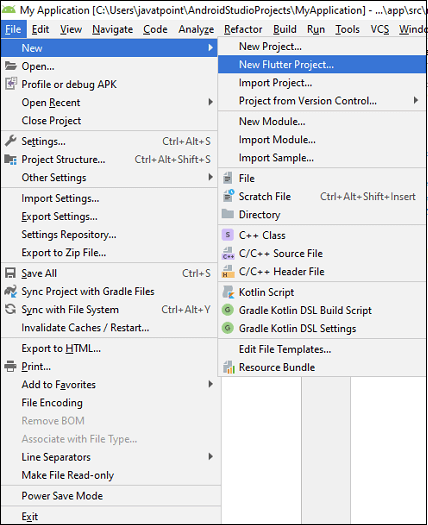Click the C++ Class icon
Viewport: 428px width, 525px height.
[228, 235]
